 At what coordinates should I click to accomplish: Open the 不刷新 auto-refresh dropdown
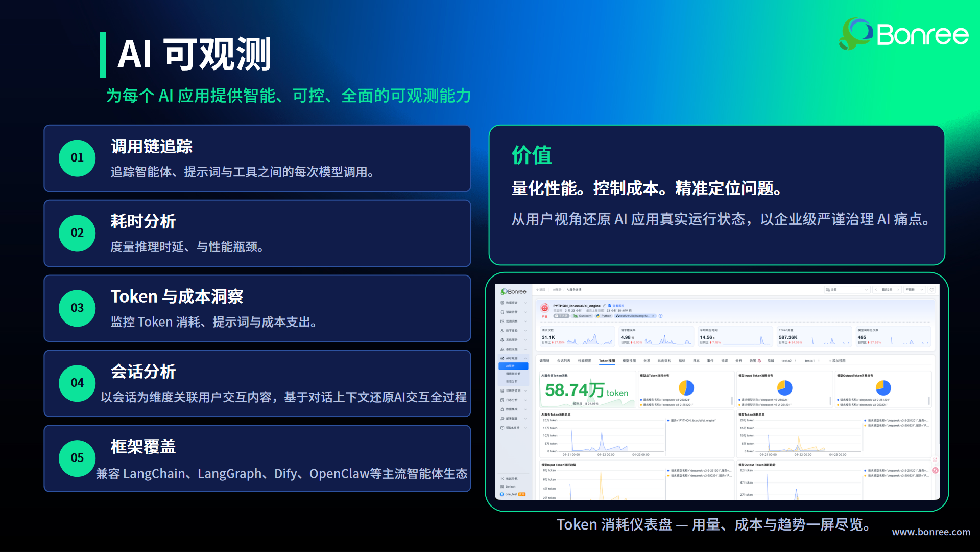(x=914, y=290)
